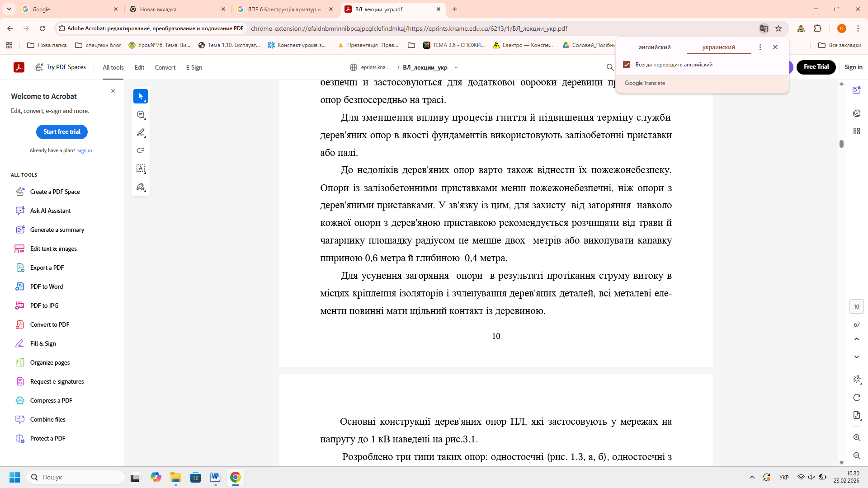Click the browser address bar URL
The width and height of the screenshot is (868, 488).
409,28
